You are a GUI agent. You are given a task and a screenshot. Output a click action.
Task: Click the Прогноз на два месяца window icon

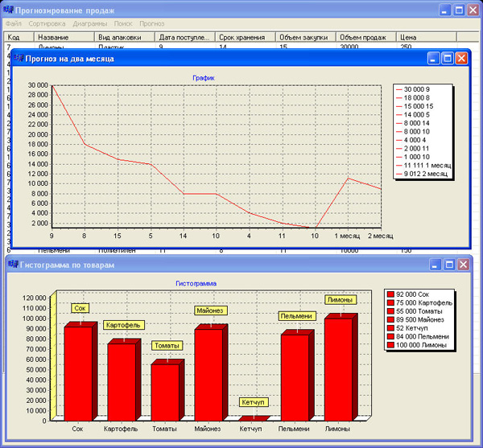pyautogui.click(x=18, y=59)
